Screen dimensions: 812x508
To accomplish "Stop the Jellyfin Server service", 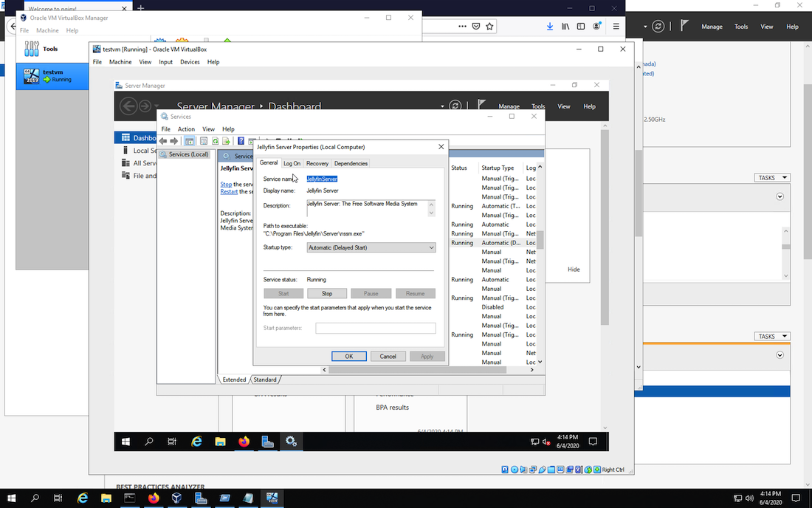I will coord(327,292).
